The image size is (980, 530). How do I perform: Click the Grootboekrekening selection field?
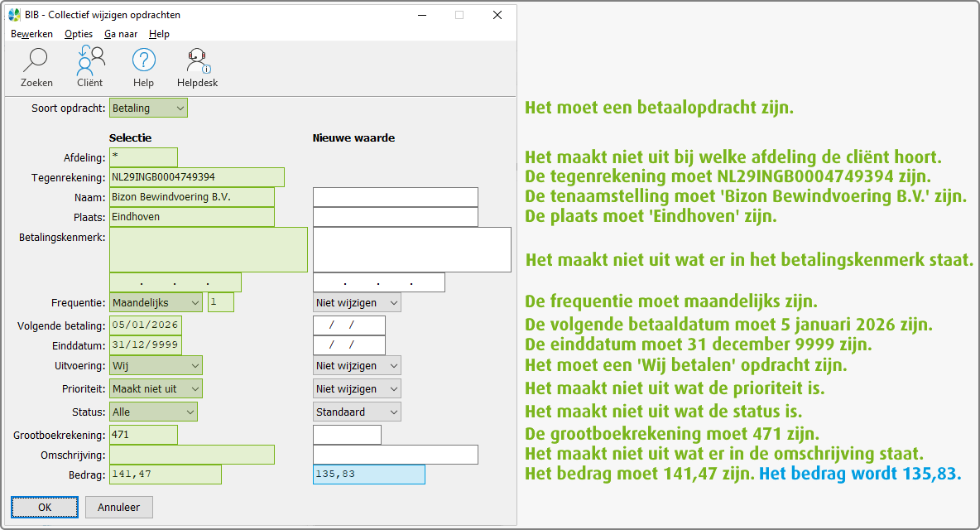(143, 435)
